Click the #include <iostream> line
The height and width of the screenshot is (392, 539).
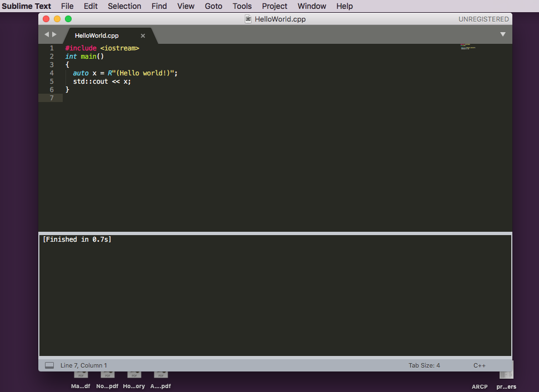pos(102,48)
